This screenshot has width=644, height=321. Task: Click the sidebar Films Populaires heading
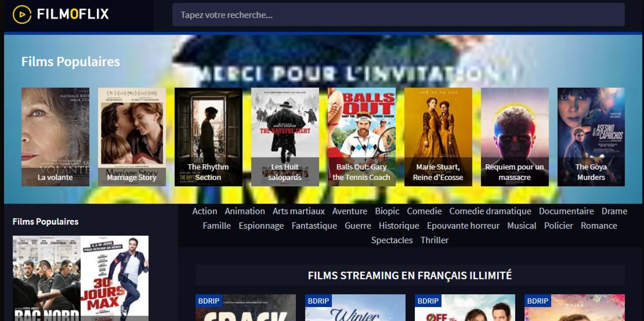click(46, 222)
